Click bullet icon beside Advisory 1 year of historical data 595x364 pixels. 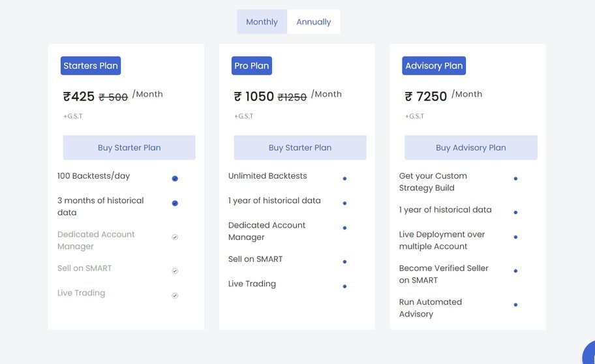(x=515, y=212)
